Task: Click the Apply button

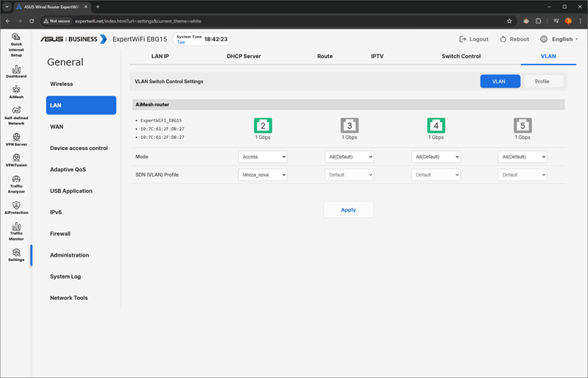Action: coord(348,210)
